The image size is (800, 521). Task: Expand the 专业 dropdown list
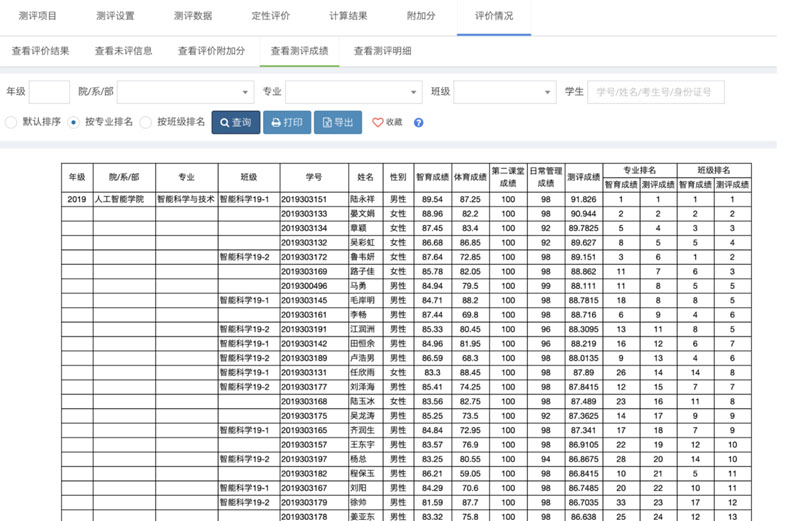(356, 92)
